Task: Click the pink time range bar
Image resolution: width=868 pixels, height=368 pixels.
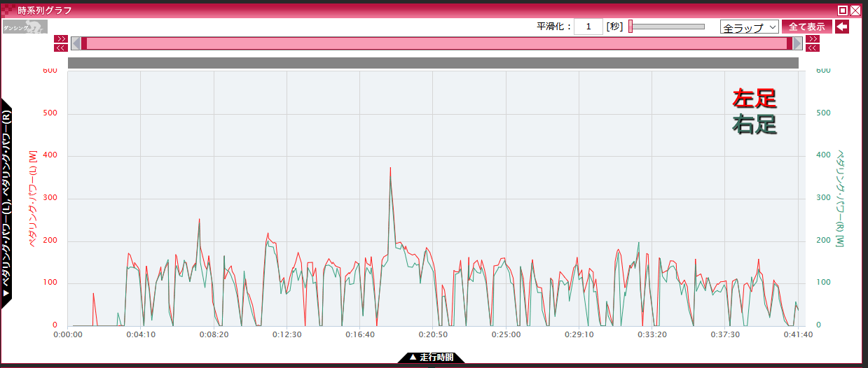Action: coord(434,43)
